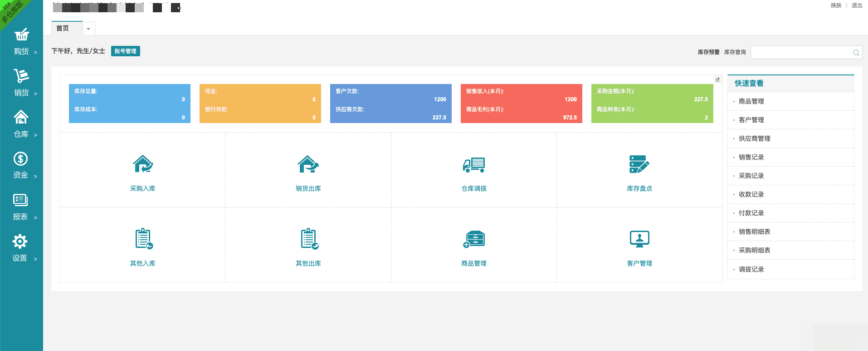Open the 报表 reports icon
This screenshot has height=351, width=868.
click(20, 200)
